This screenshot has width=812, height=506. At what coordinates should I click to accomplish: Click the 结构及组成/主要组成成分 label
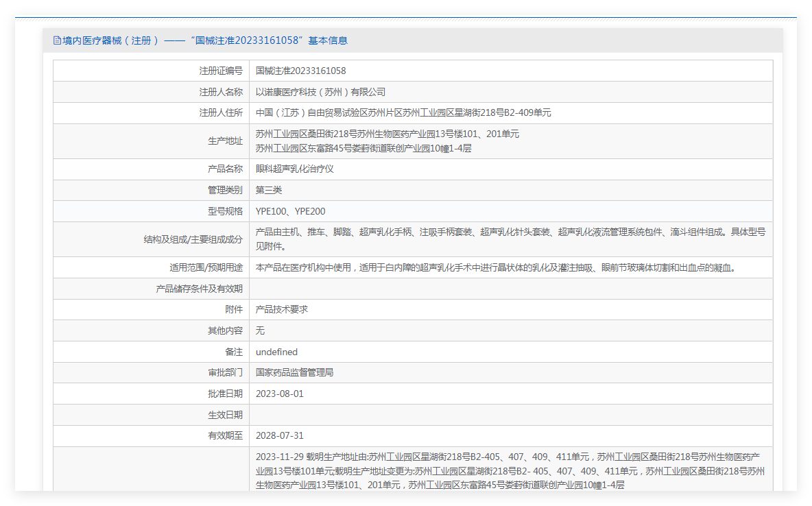click(193, 240)
